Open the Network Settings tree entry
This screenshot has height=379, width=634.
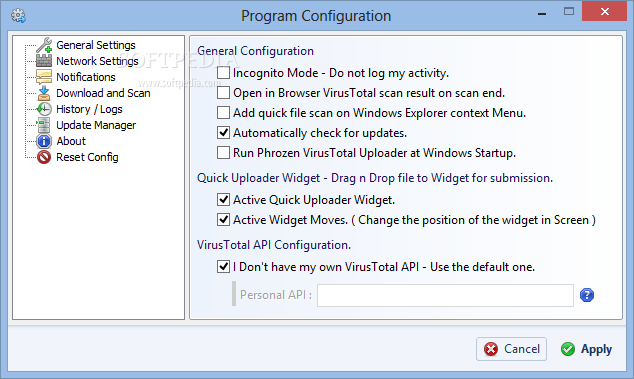(x=97, y=61)
